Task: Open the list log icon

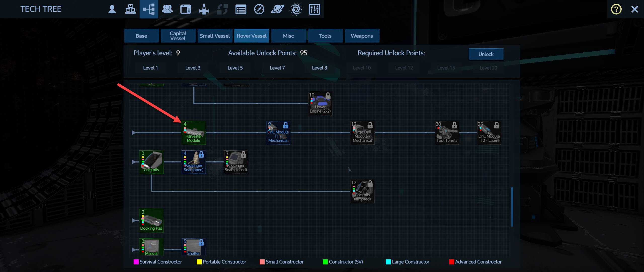Action: (x=241, y=10)
